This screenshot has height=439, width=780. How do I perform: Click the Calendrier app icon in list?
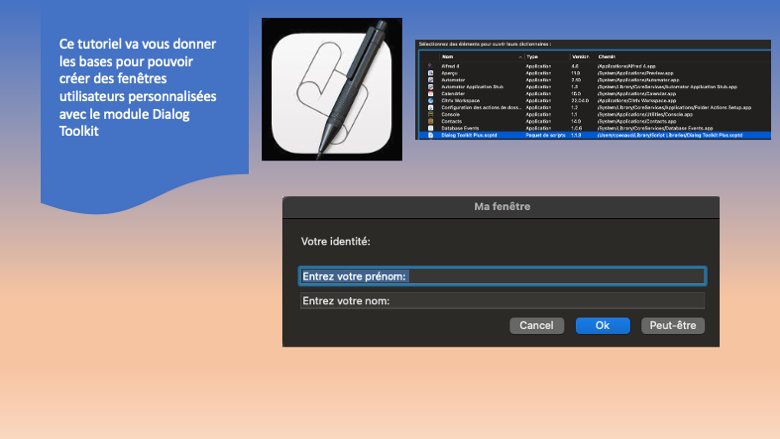[431, 93]
